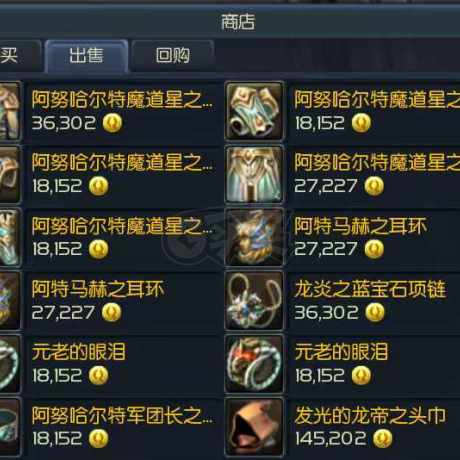Click the 龙炎之蓝宝石项链 necklace icon
Screen dimensions: 460x460
click(254, 301)
